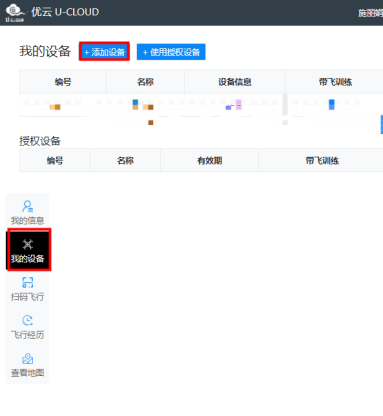Screen dimensions: 383x416
Task: Click the U-CLOUD cloud logo icon
Action: click(x=15, y=13)
